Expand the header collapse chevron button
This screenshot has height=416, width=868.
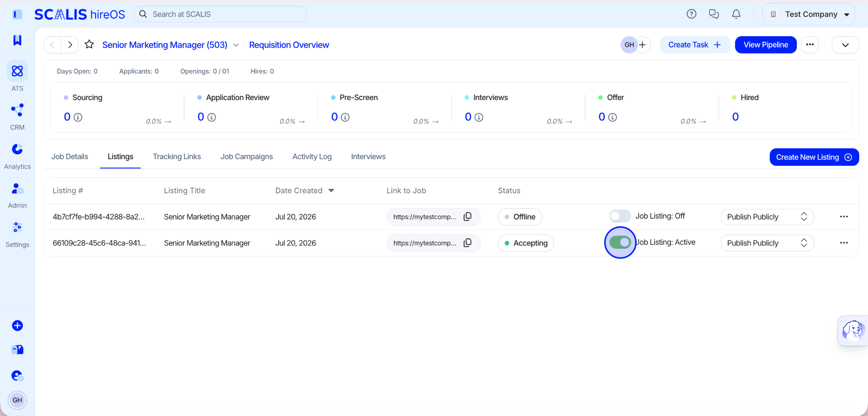pos(845,45)
